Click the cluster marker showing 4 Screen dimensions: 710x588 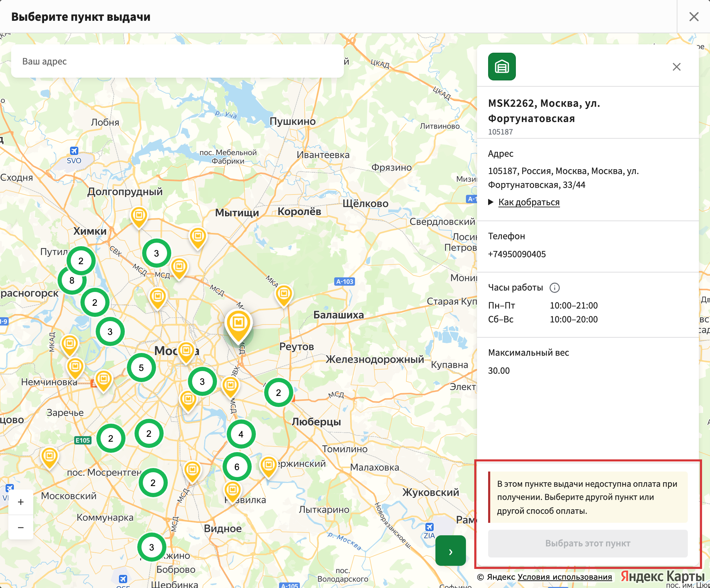tap(241, 434)
